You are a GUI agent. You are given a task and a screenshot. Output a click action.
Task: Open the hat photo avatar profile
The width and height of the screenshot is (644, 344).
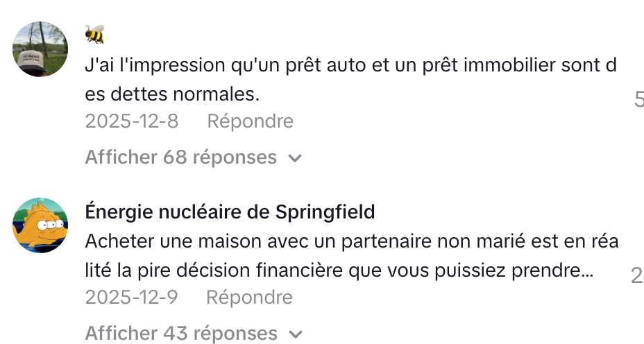40,49
